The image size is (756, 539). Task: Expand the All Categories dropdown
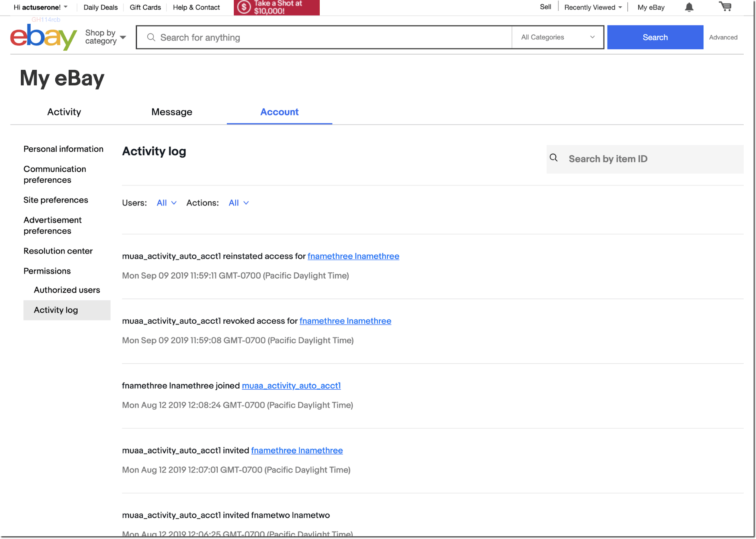(557, 37)
